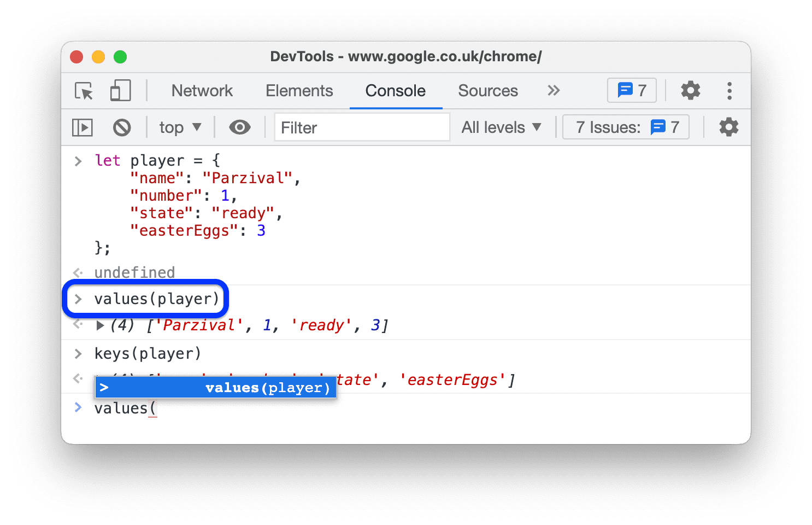812x525 pixels.
Task: Open the All levels filter dropdown
Action: click(500, 127)
